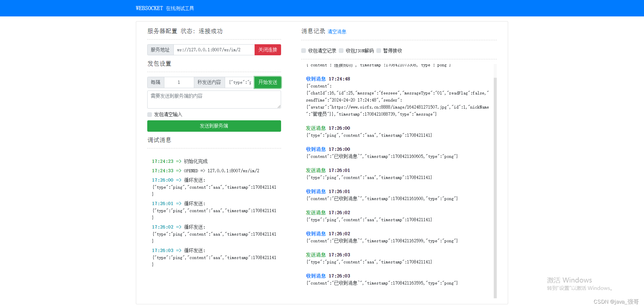Focus the 每隔 interval seconds input

point(179,82)
